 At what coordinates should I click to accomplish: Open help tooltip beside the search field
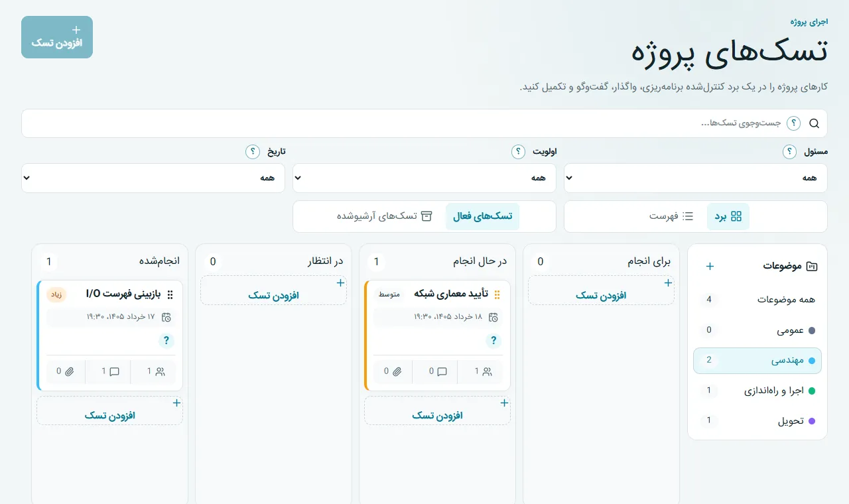793,123
